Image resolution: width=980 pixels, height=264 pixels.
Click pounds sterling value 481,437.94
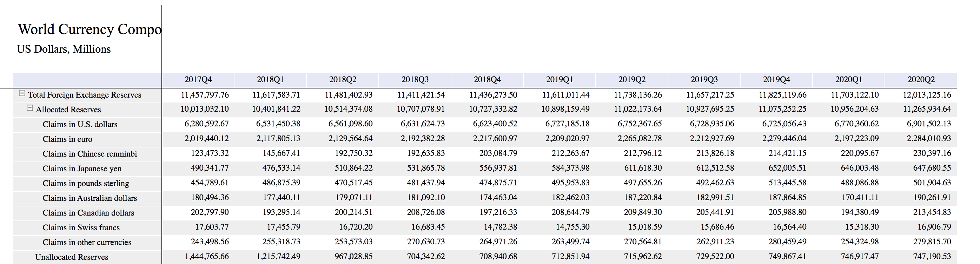[x=426, y=183]
